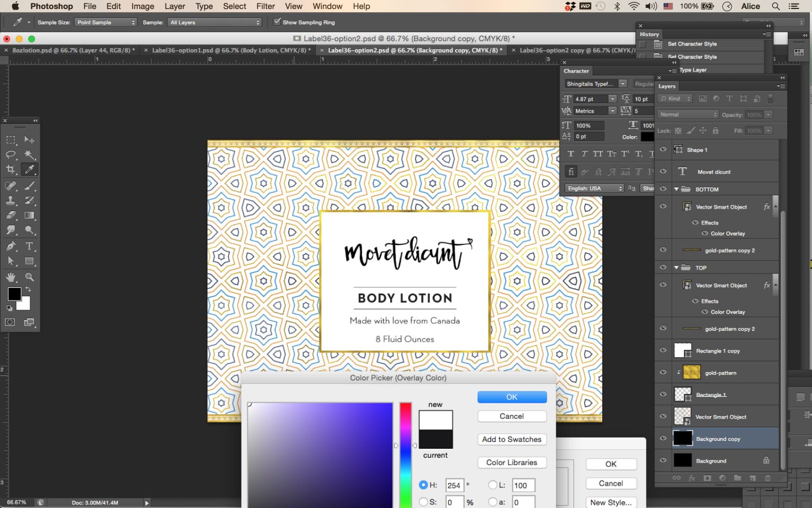
Task: Switch to the Label36-option1.psd tab
Action: pos(230,50)
